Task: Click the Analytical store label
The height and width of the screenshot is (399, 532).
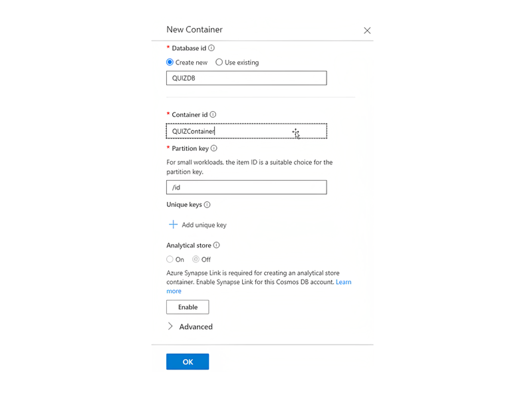Action: click(x=189, y=245)
